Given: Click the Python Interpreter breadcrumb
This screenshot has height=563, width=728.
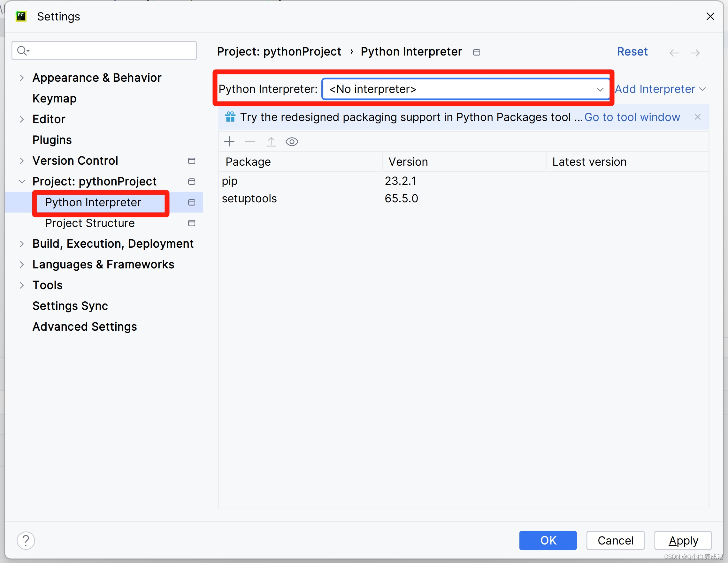Looking at the screenshot, I should [x=411, y=52].
